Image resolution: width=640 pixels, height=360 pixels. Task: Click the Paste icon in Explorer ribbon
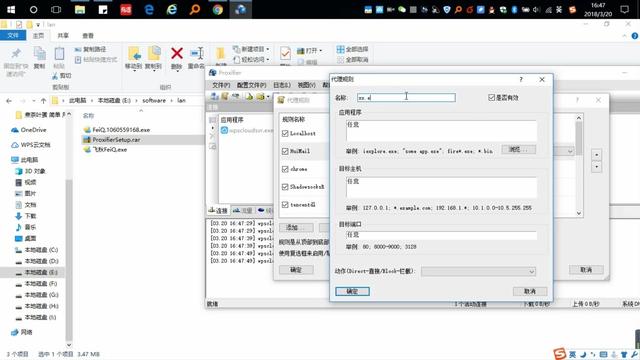click(59, 54)
